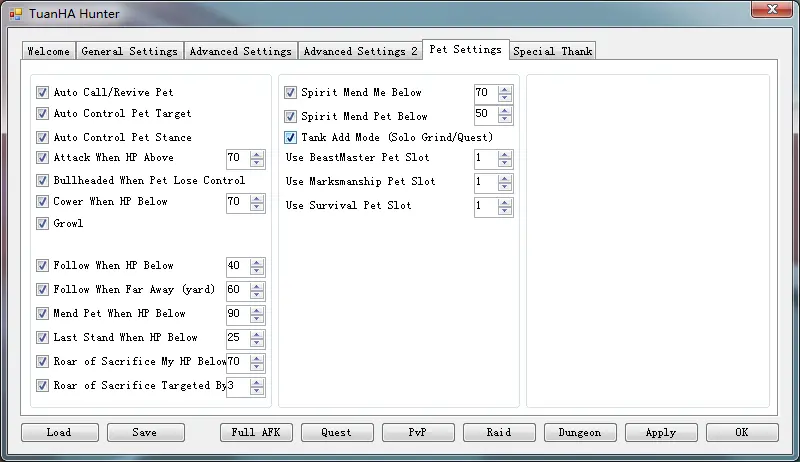Increase Spirit Mend Pet Below value

[505, 112]
